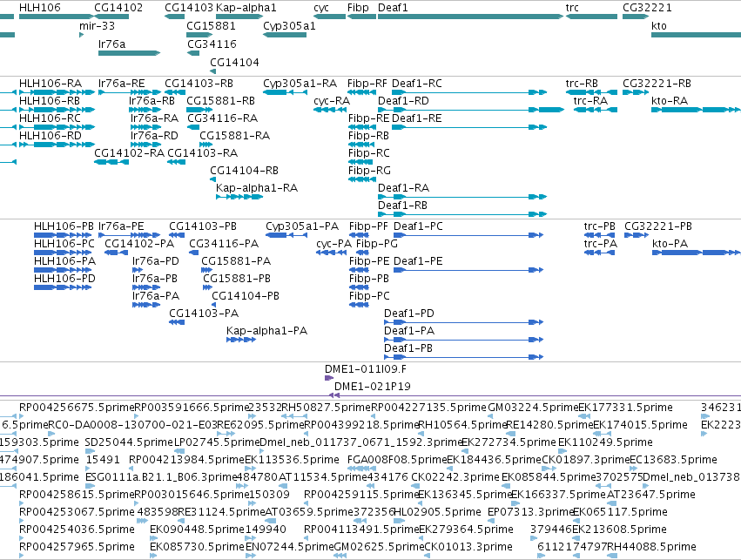Click protein Deaf1-PC label
The height and width of the screenshot is (560, 741).
tap(418, 226)
